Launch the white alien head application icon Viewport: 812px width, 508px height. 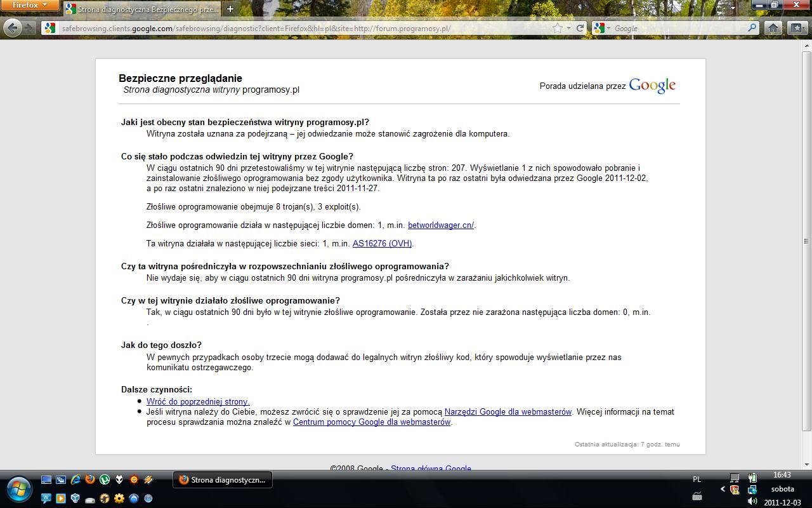pyautogui.click(x=119, y=479)
